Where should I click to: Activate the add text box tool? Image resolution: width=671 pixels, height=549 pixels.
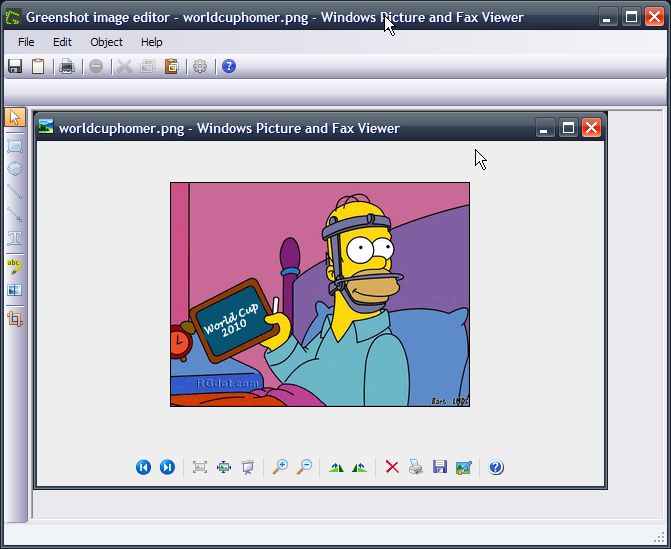15,239
